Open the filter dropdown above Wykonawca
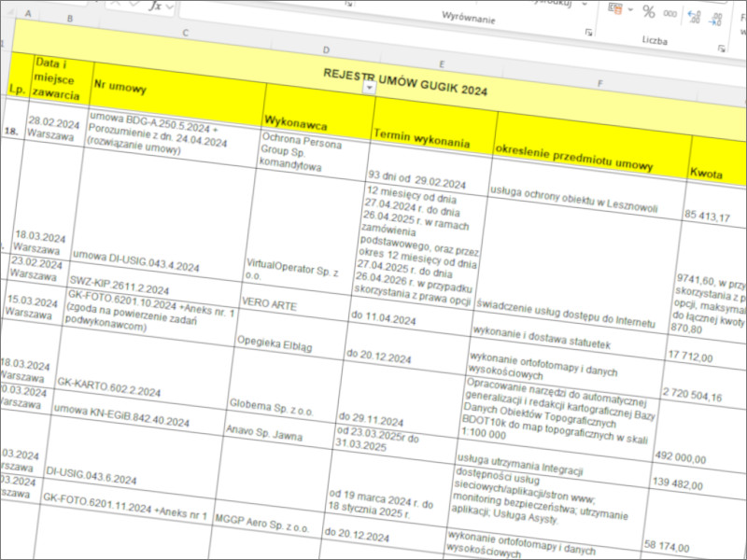Image resolution: width=747 pixels, height=560 pixels. [x=369, y=88]
